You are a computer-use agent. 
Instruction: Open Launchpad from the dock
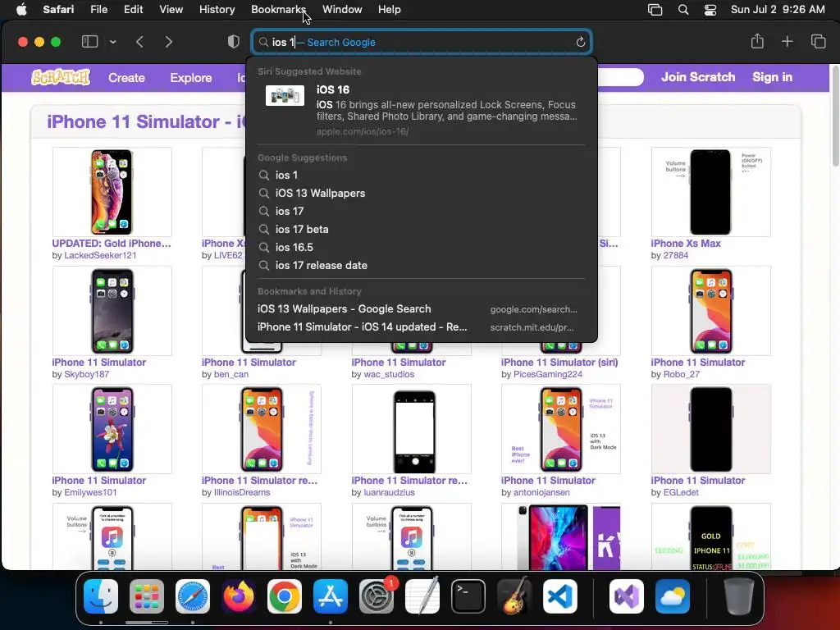tap(146, 596)
